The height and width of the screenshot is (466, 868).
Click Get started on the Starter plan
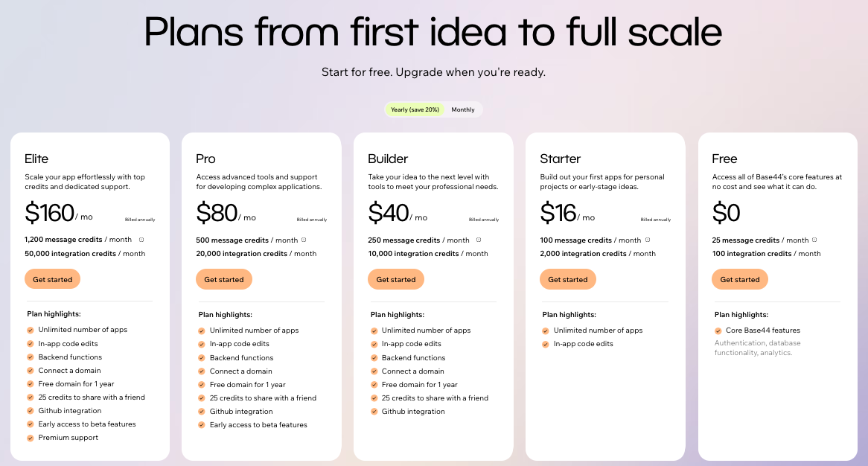(568, 279)
